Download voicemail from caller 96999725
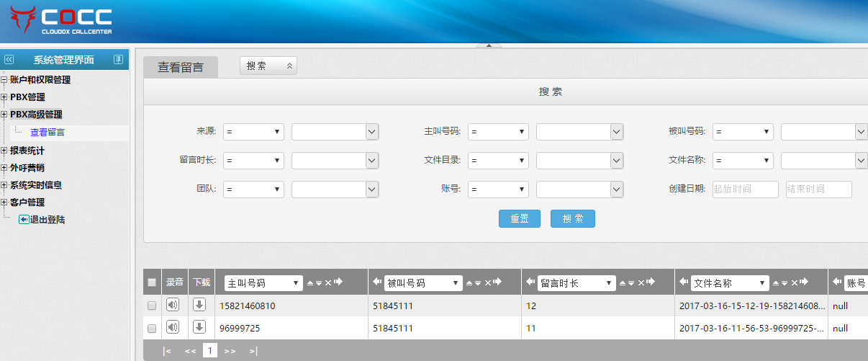Screen dimensions: 868x361 pos(200,327)
